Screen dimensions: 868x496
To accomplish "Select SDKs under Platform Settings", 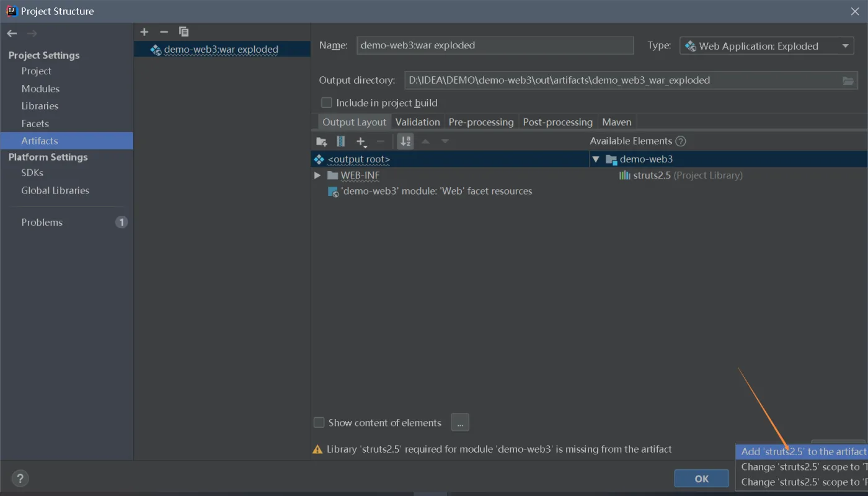I will tap(32, 173).
